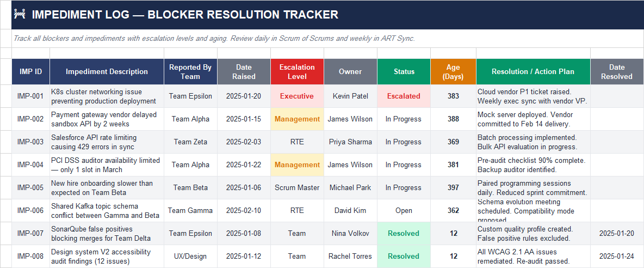
Task: Select cell IMP-007
Action: (31, 234)
